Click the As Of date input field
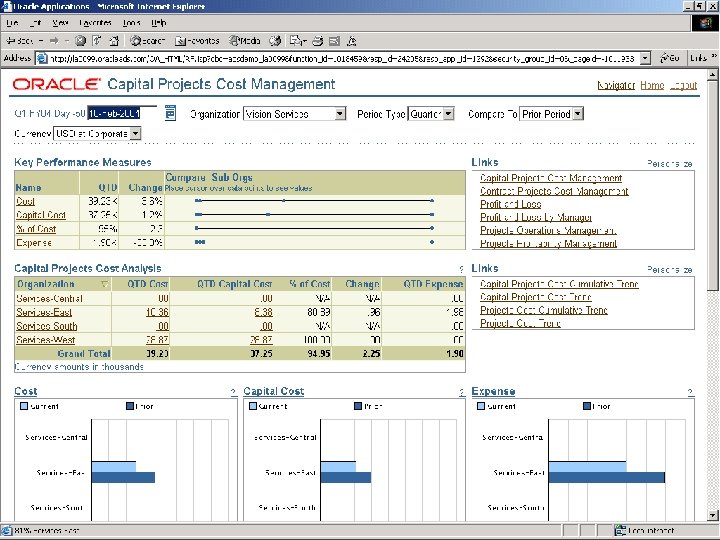Viewport: 720px width, 540px height. pos(122,113)
